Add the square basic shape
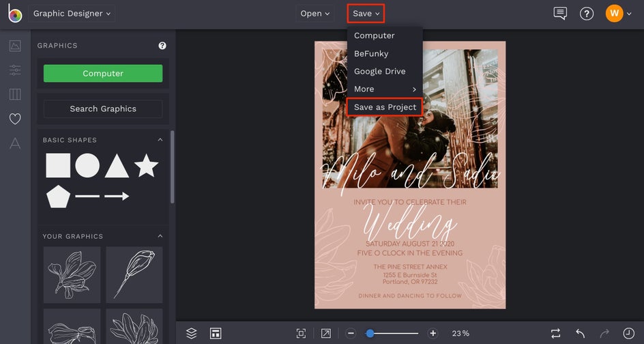 click(x=58, y=166)
